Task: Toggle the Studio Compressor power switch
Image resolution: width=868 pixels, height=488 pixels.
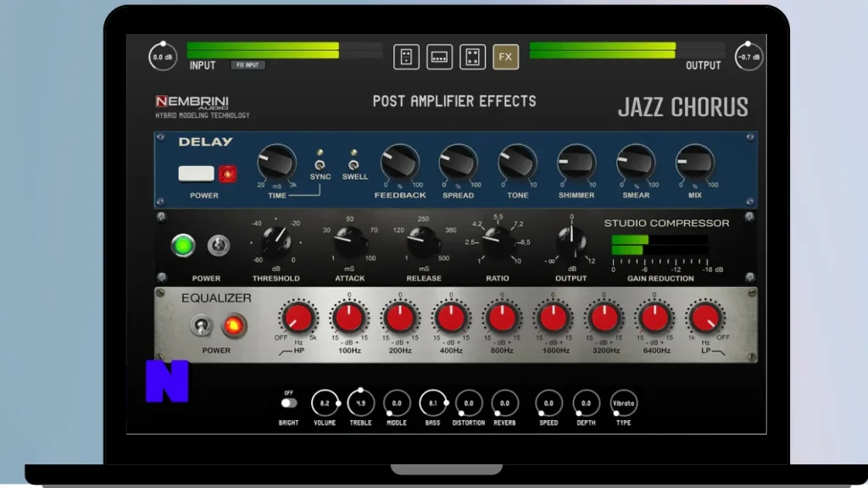Action: 218,246
